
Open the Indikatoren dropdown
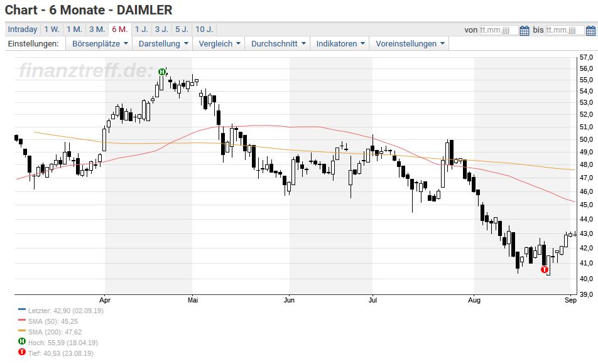pyautogui.click(x=340, y=43)
